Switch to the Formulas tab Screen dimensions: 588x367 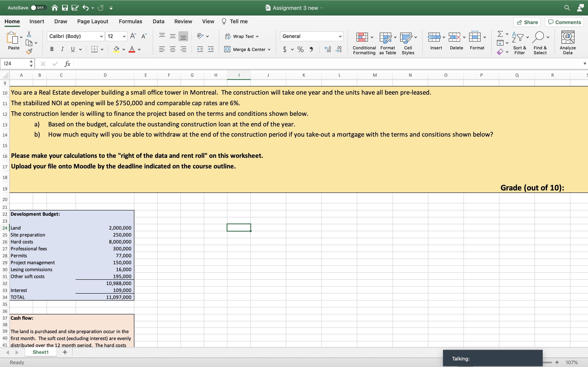pos(130,21)
